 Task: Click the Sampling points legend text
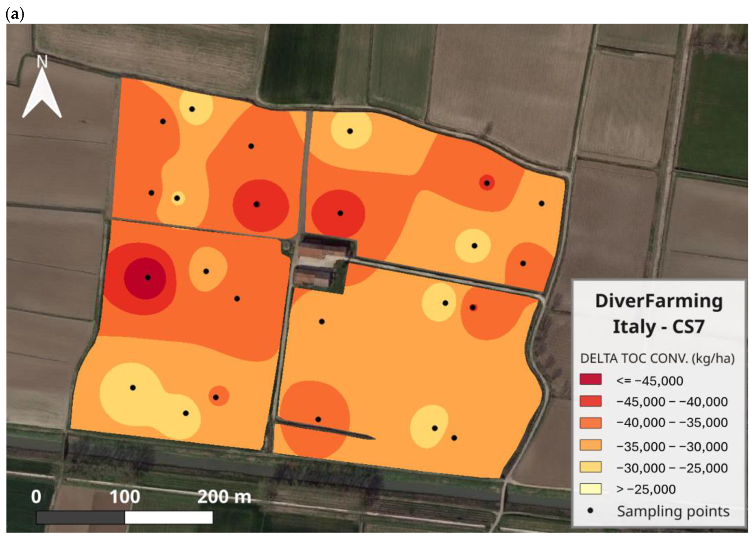[673, 511]
